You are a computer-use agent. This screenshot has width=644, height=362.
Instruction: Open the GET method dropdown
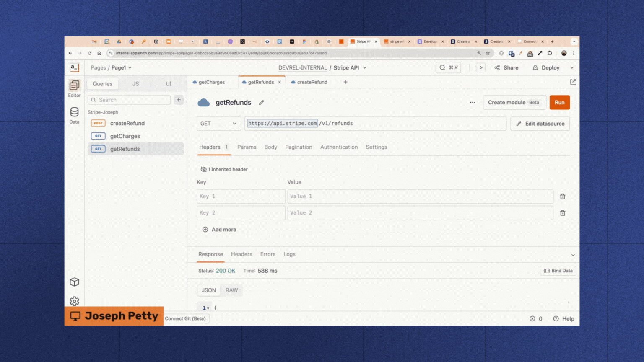218,123
